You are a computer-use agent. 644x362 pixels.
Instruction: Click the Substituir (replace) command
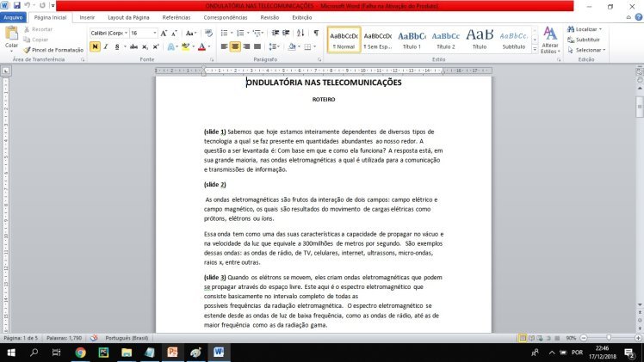pos(584,40)
